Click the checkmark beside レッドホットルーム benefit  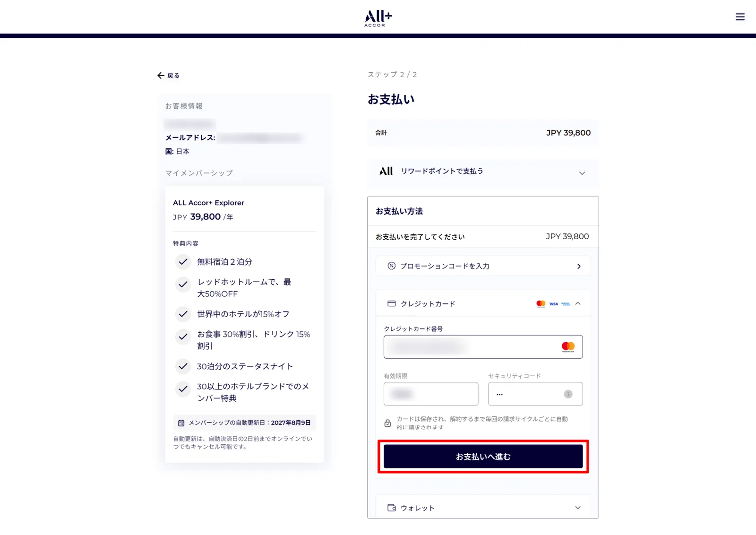183,284
